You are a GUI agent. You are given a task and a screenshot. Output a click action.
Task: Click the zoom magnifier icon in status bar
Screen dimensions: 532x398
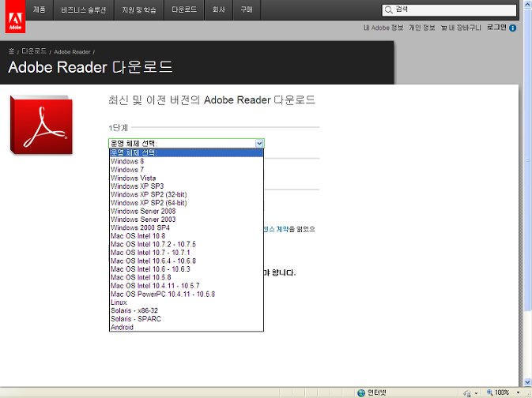pyautogui.click(x=489, y=392)
